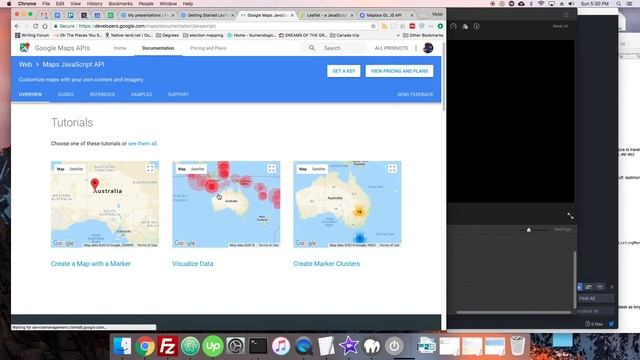640x360 pixels.
Task: Select the REFERENCE tab
Action: 102,94
